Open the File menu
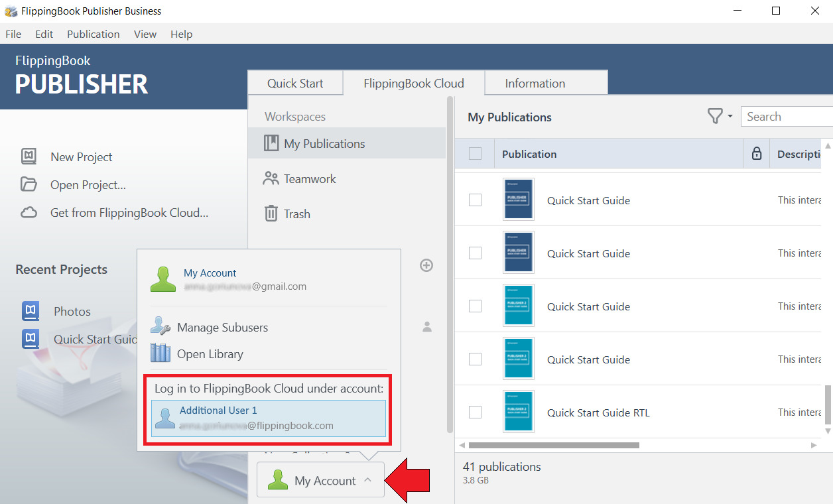The image size is (833, 504). coord(13,34)
